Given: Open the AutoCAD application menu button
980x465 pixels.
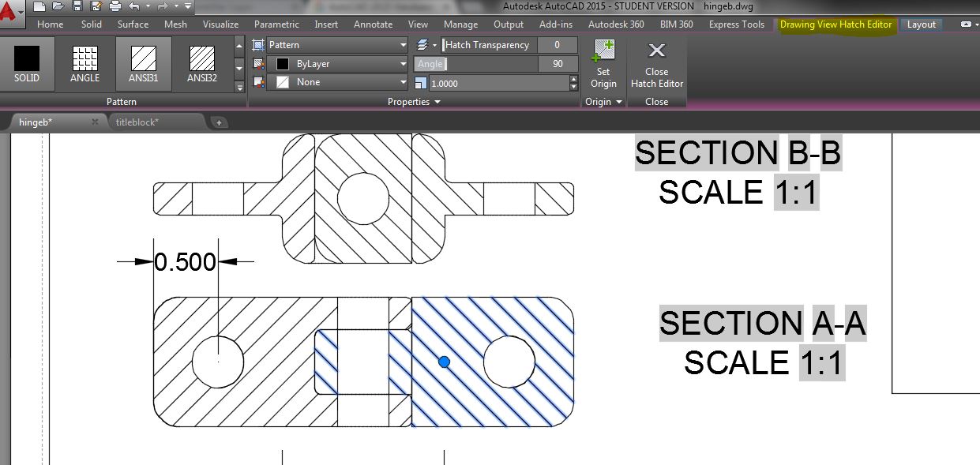Looking at the screenshot, I should click(x=11, y=14).
